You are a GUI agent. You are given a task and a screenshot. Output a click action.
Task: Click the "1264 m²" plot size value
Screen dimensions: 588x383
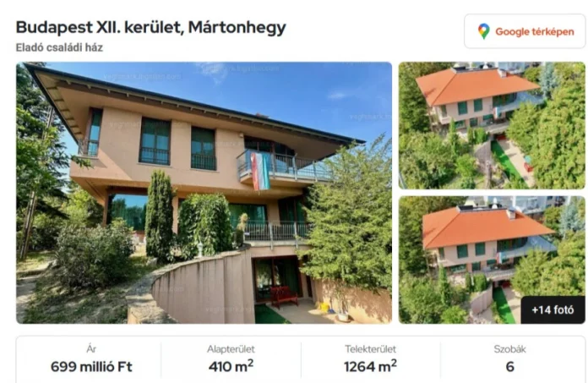coord(371,366)
